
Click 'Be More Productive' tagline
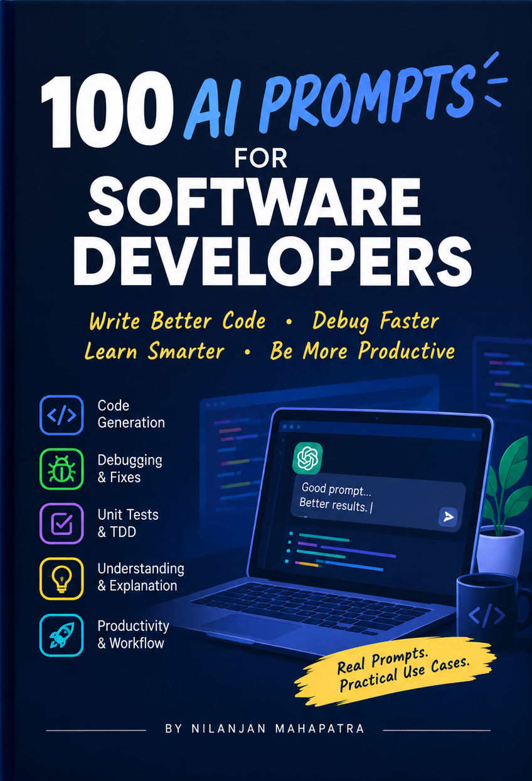(363, 351)
